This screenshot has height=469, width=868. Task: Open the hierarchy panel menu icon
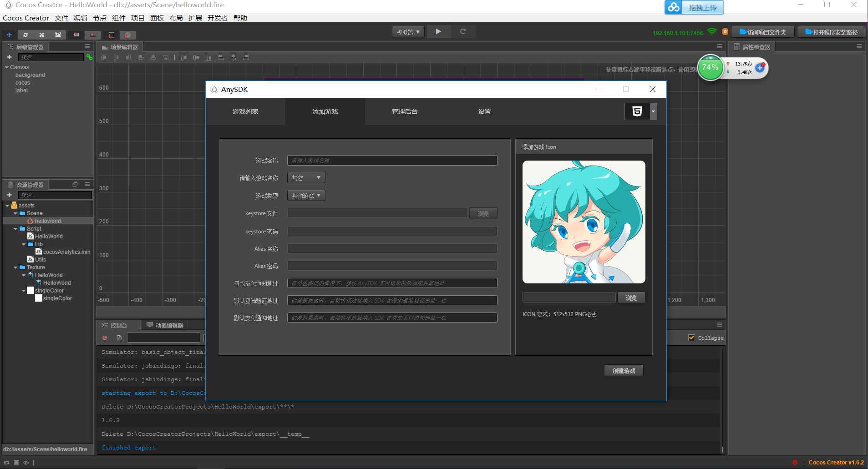click(x=87, y=46)
